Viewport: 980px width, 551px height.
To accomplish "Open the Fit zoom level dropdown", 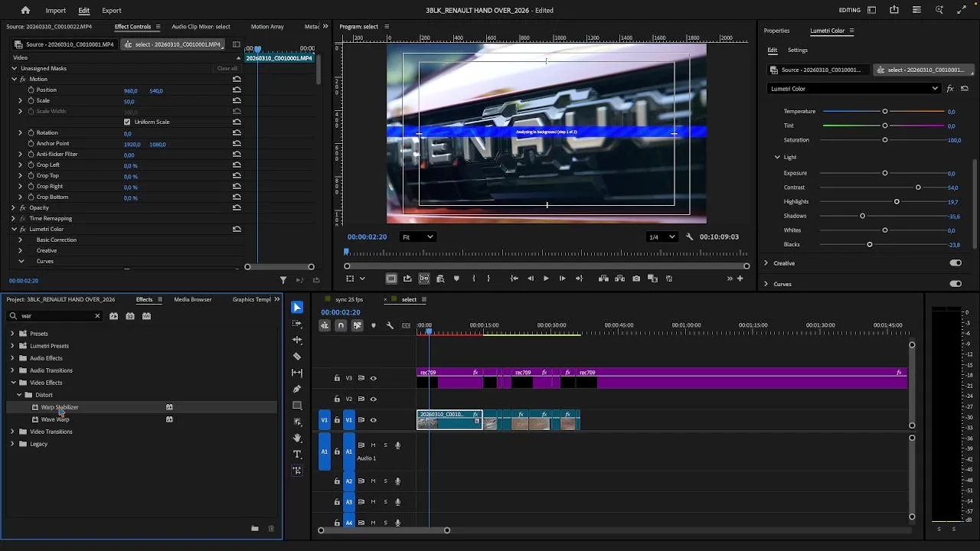I will pyautogui.click(x=418, y=237).
